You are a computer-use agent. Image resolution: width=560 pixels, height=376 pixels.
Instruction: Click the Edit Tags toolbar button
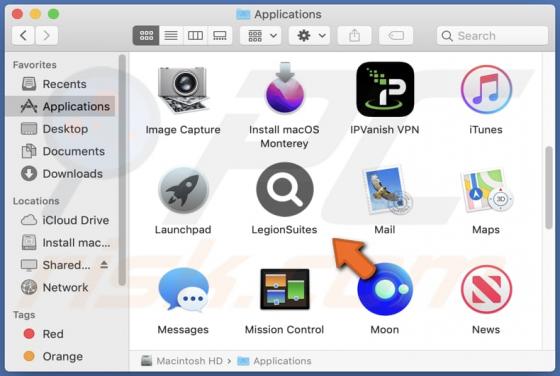click(x=396, y=35)
